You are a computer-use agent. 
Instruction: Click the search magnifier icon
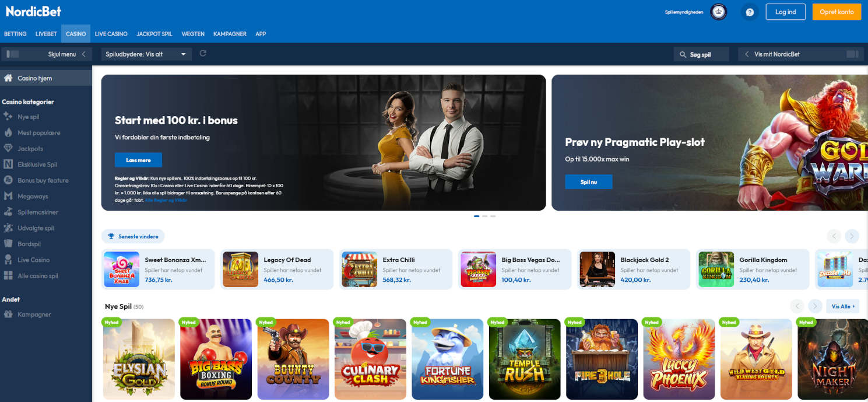click(683, 54)
